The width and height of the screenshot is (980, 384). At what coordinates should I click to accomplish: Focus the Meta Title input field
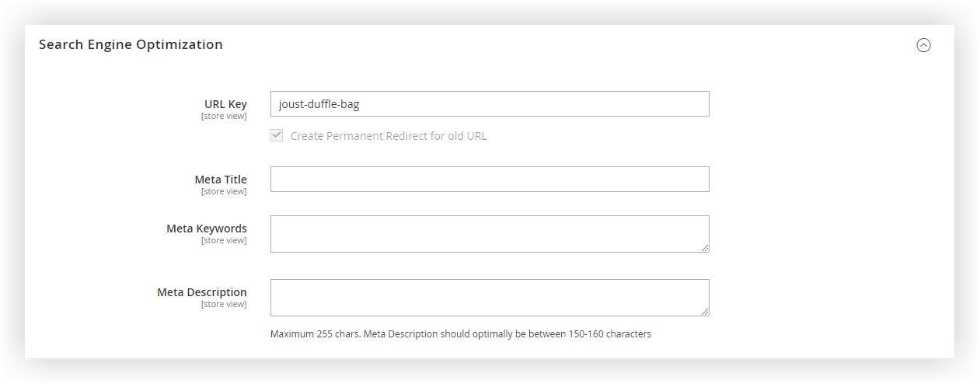490,179
